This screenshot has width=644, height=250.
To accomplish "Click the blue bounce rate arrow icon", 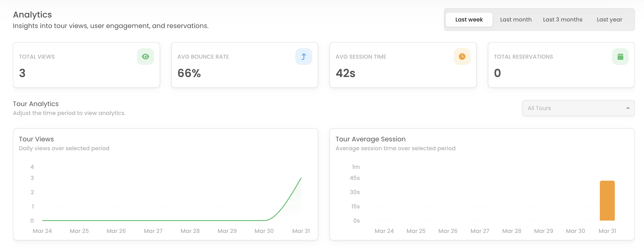I will click(x=304, y=57).
